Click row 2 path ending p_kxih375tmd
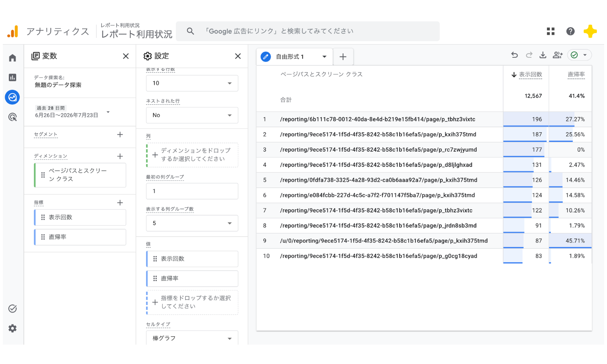The image size is (607, 364). click(x=378, y=135)
